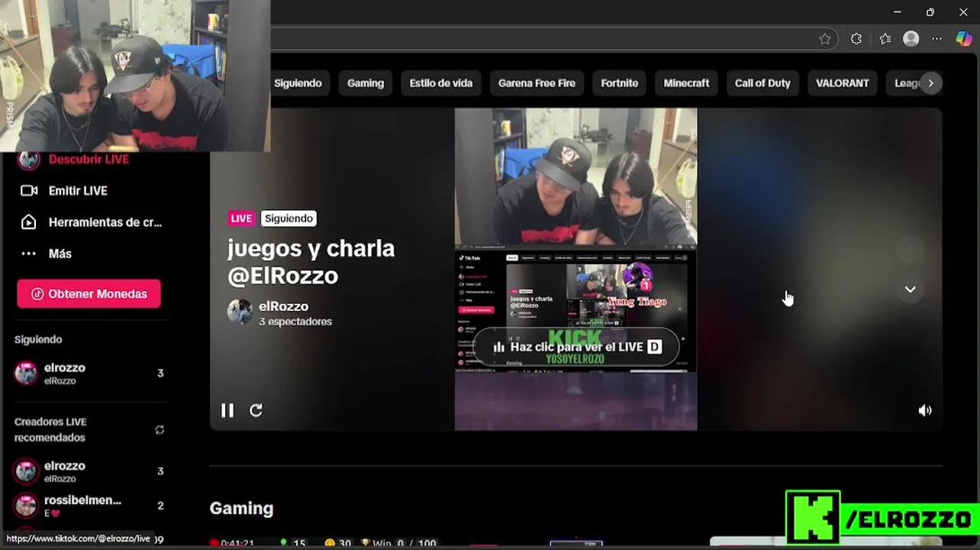The height and width of the screenshot is (550, 980).
Task: Select the Siguiendo category chip
Action: [298, 83]
